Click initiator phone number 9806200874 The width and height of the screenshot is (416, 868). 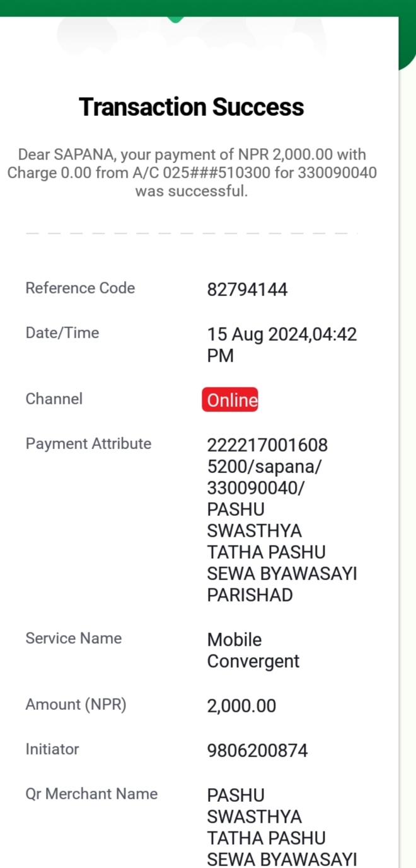coord(257,751)
